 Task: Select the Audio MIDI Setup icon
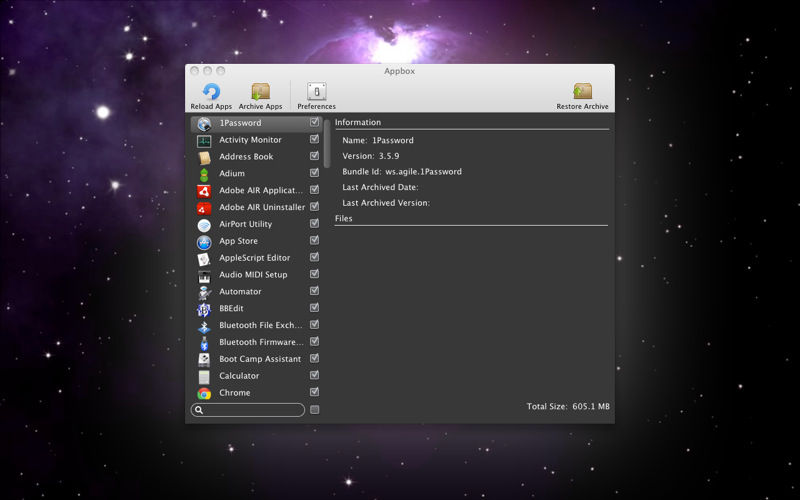pyautogui.click(x=204, y=276)
